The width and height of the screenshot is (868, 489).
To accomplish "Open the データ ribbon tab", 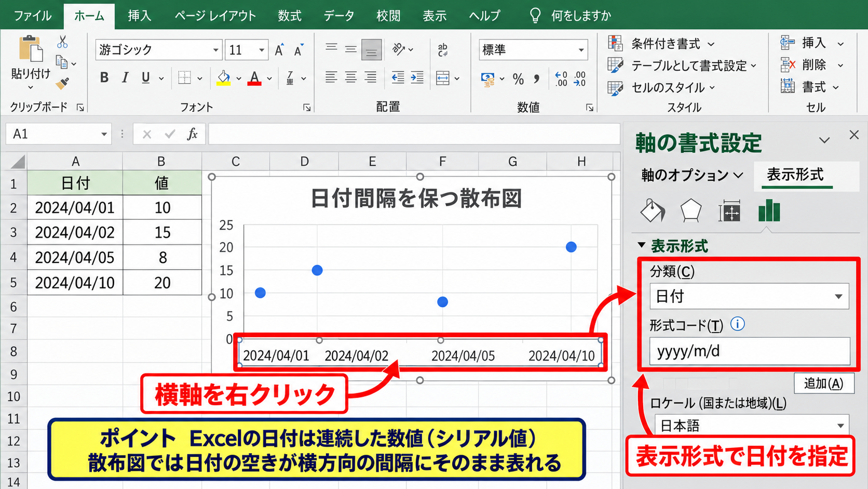I will [338, 16].
